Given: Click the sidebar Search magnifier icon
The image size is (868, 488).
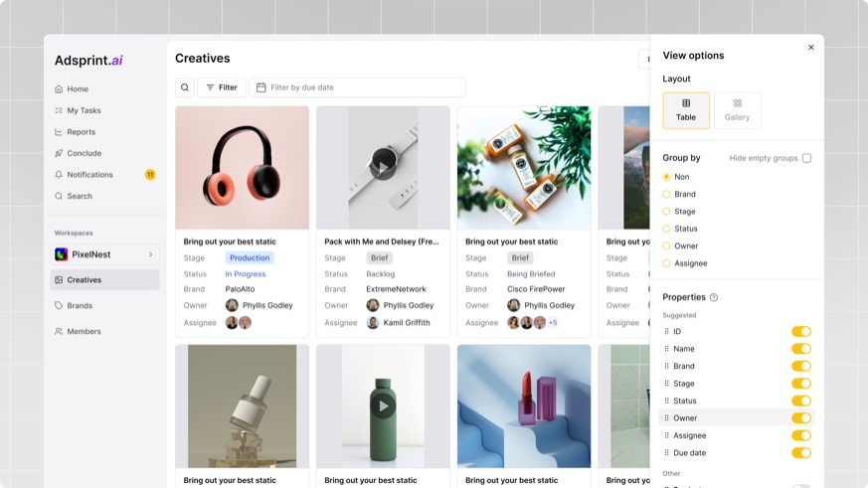Looking at the screenshot, I should click(x=59, y=197).
